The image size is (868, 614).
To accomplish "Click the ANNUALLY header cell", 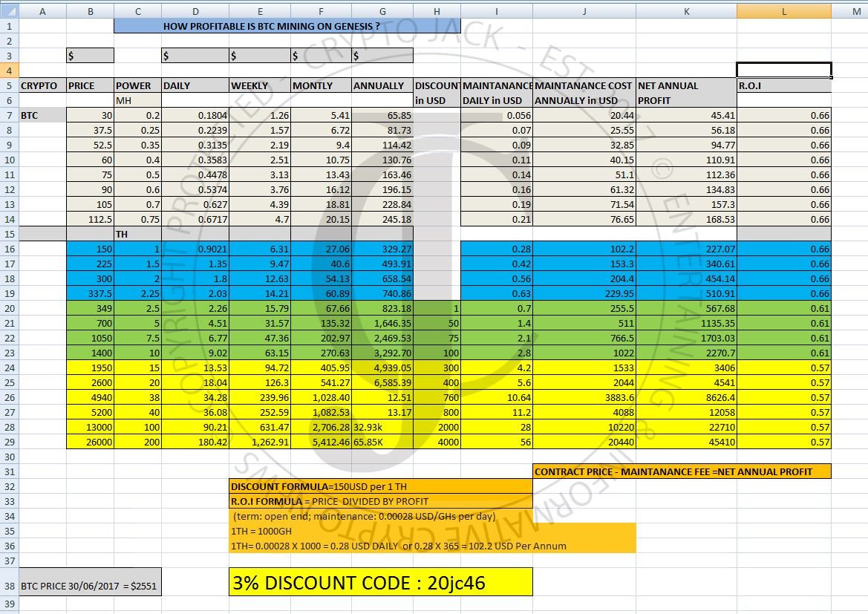I will click(x=382, y=86).
